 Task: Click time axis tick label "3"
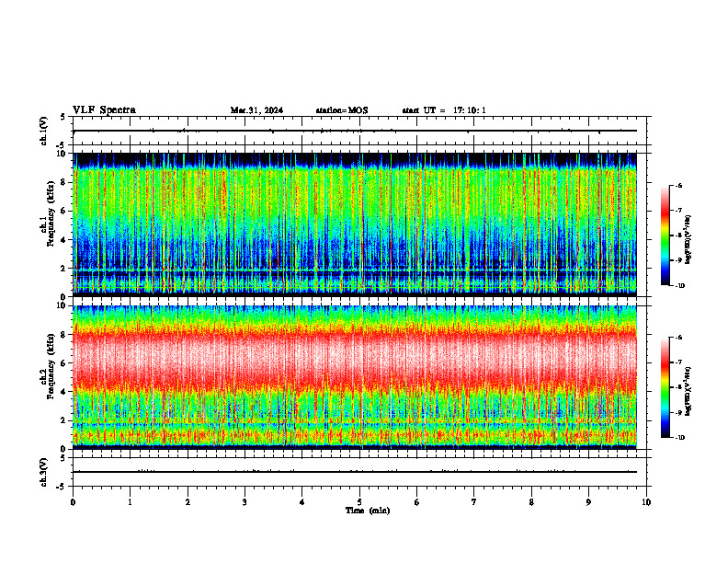click(245, 502)
